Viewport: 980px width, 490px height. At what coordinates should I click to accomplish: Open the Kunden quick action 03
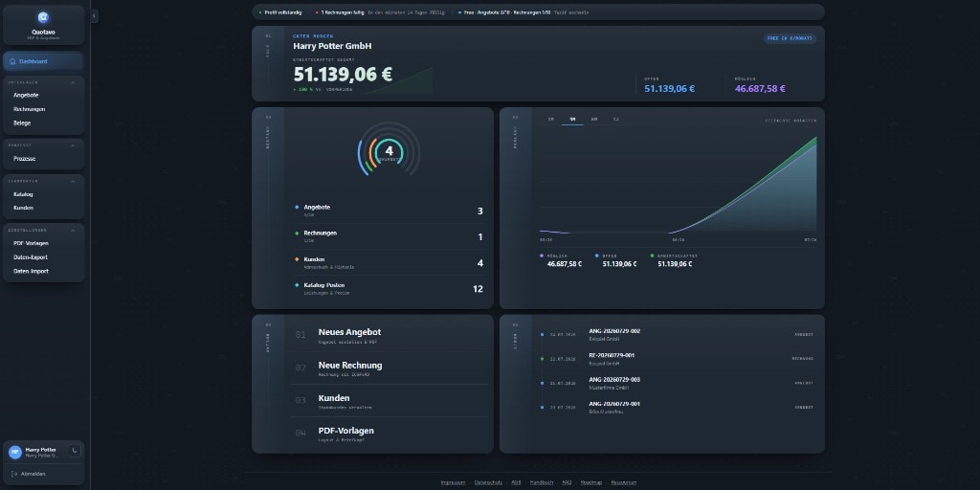click(x=389, y=401)
